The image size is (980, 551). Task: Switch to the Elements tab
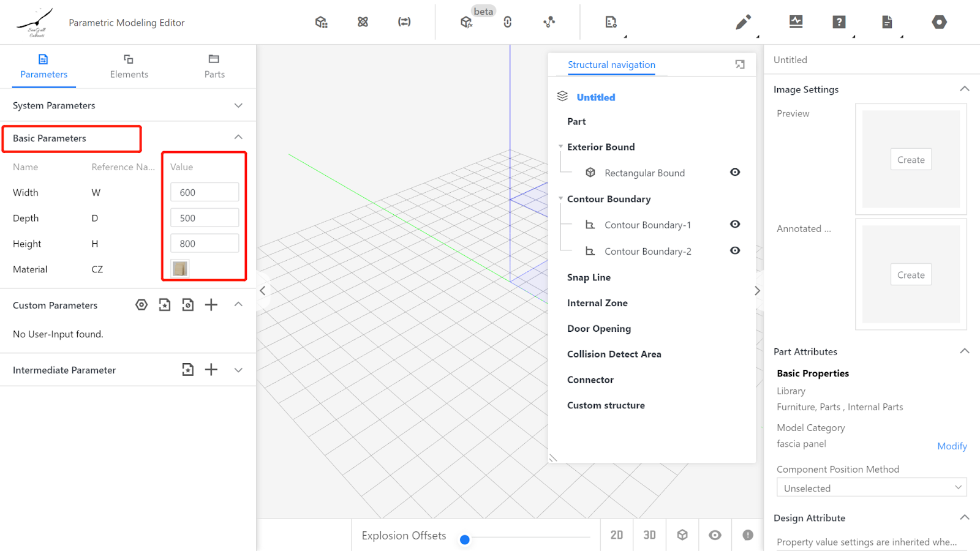pyautogui.click(x=129, y=66)
